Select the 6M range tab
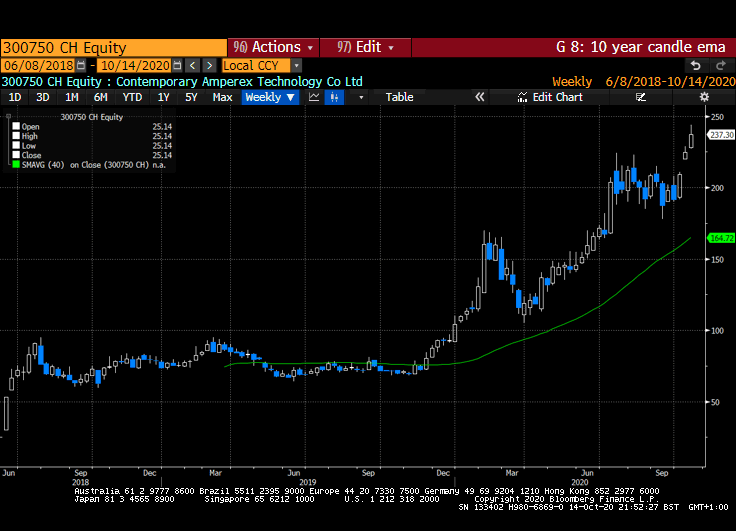The width and height of the screenshot is (736, 531). pos(100,97)
